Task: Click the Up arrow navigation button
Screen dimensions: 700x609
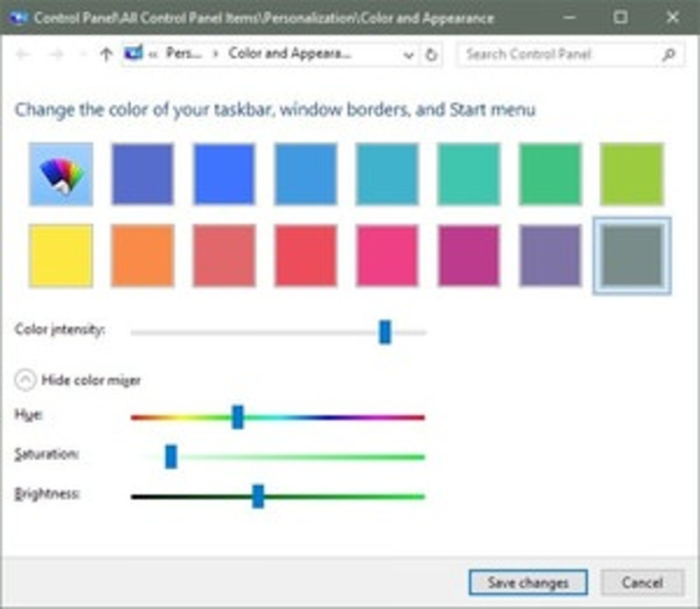Action: coord(106,55)
